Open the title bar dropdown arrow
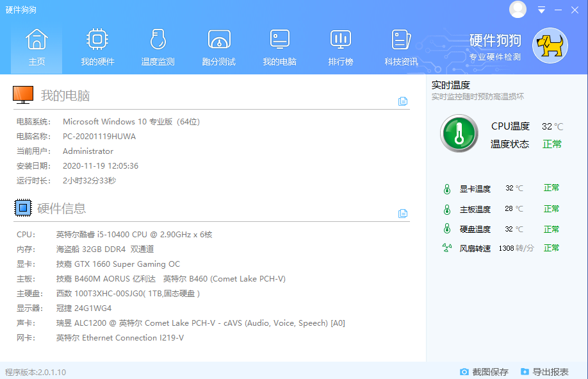The height and width of the screenshot is (379, 588). (541, 10)
